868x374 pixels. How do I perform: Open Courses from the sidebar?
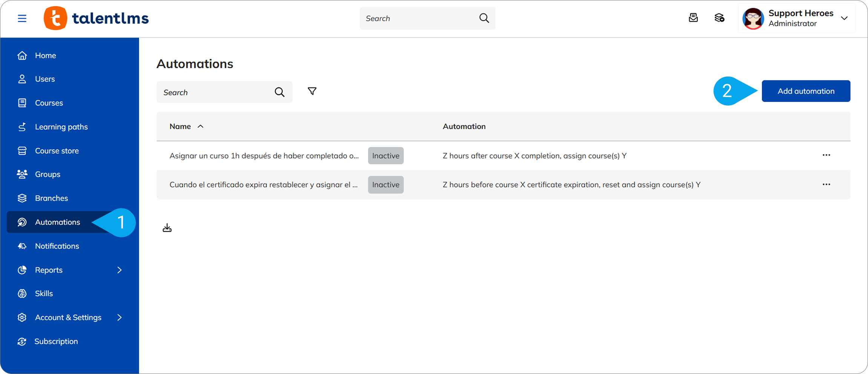49,103
